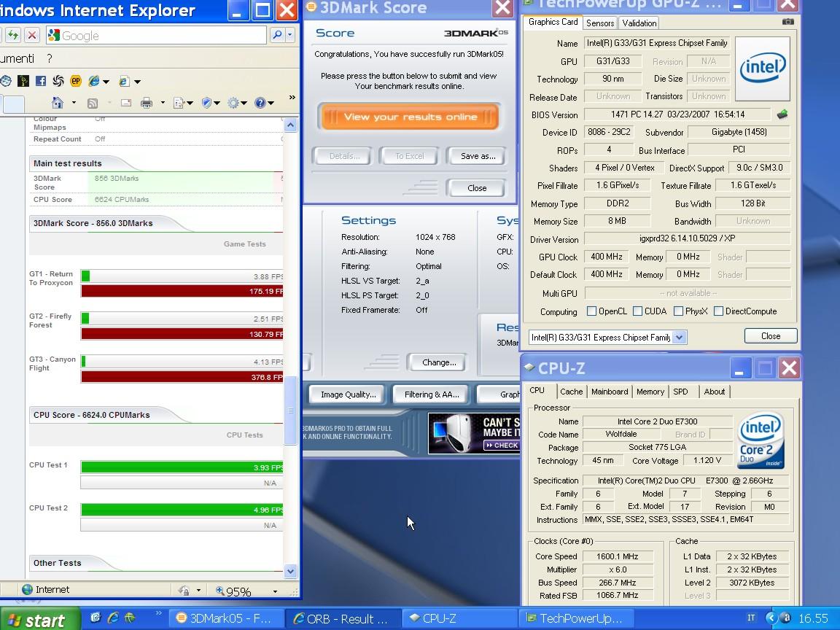Open the '?' help menu in IE
Viewport: 840px width, 630px height.
50,58
